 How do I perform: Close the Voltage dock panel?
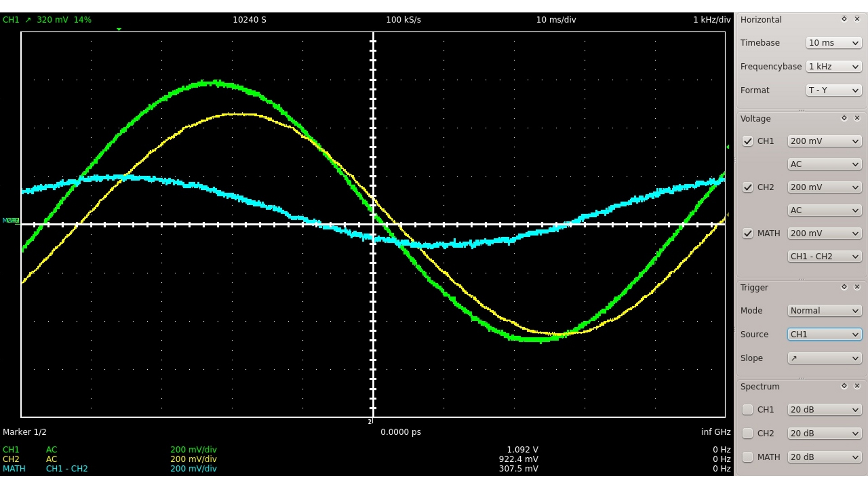(857, 118)
